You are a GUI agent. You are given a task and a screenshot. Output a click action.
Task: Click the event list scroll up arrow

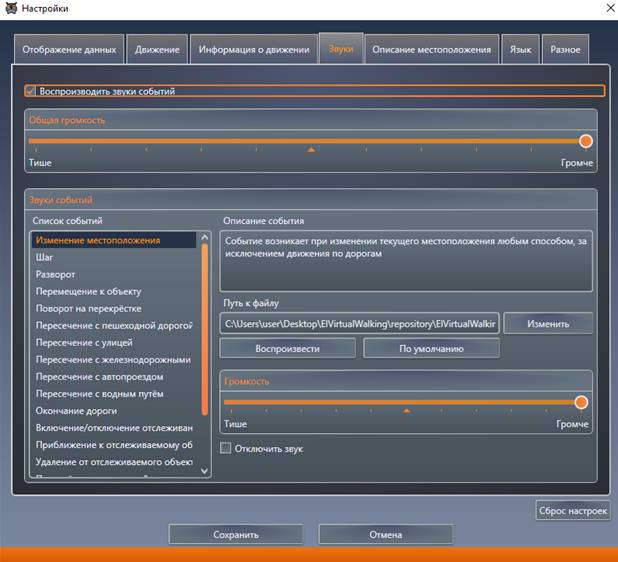(205, 237)
